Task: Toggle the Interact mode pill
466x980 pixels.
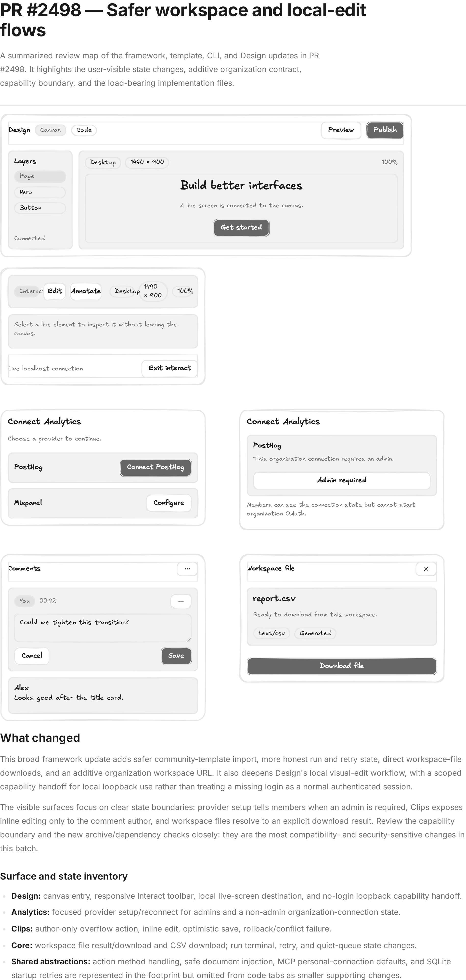Action: 29,291
